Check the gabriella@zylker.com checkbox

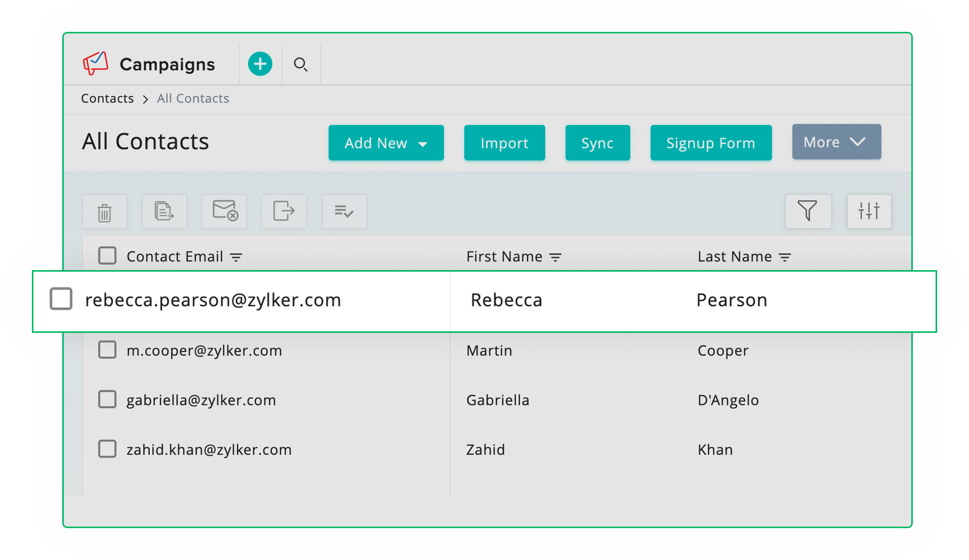point(107,399)
